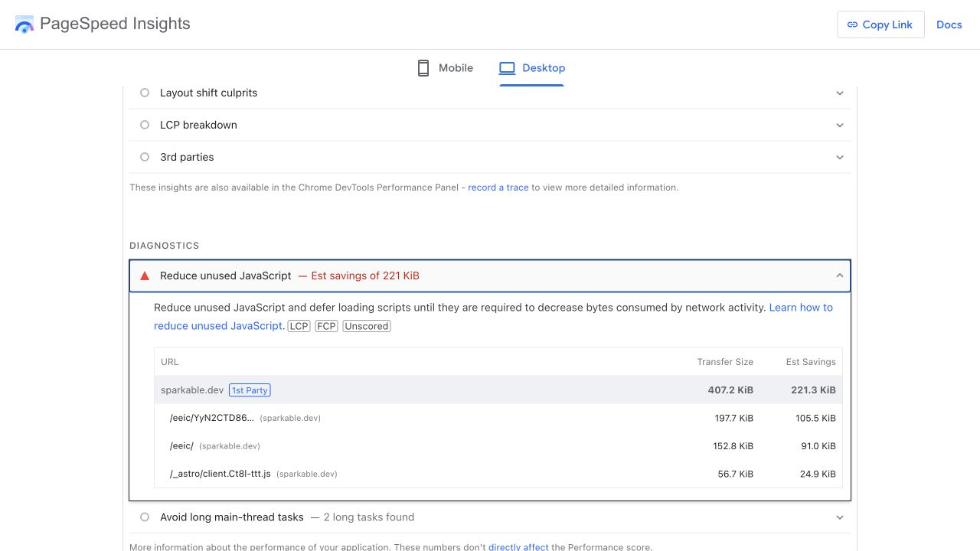Click the link icon in Copy Link

852,24
